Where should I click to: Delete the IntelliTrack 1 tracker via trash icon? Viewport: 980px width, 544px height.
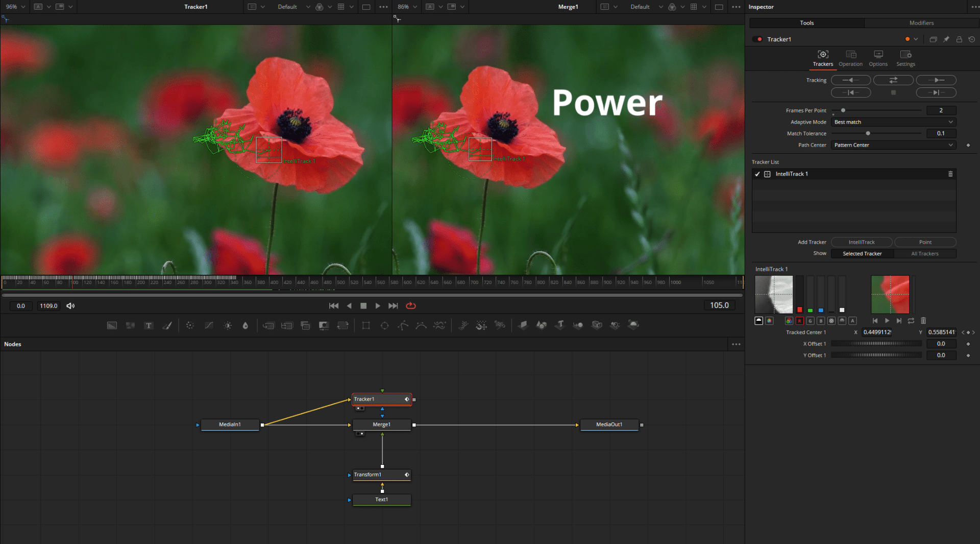tap(950, 174)
